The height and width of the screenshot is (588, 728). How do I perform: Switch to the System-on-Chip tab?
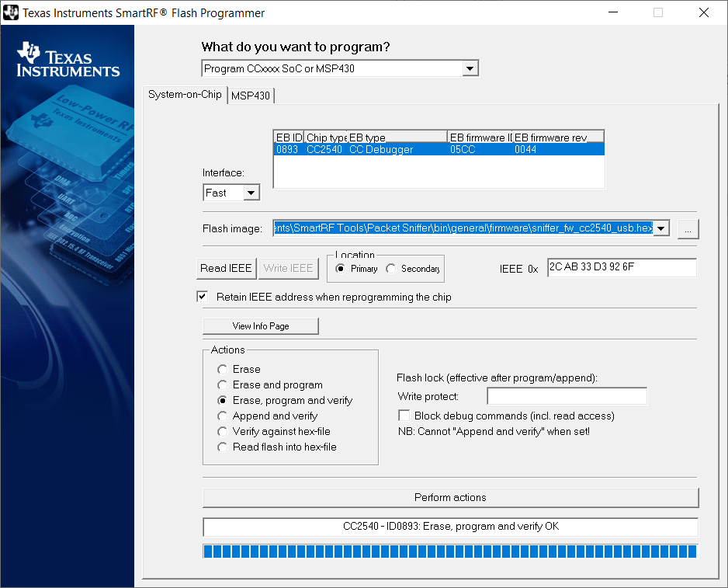tap(185, 94)
